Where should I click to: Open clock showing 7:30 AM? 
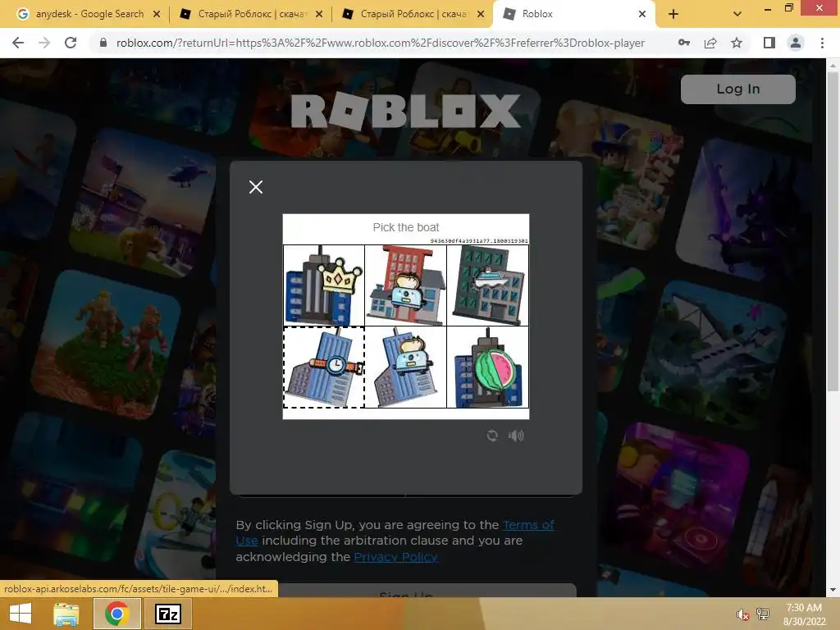point(804,614)
